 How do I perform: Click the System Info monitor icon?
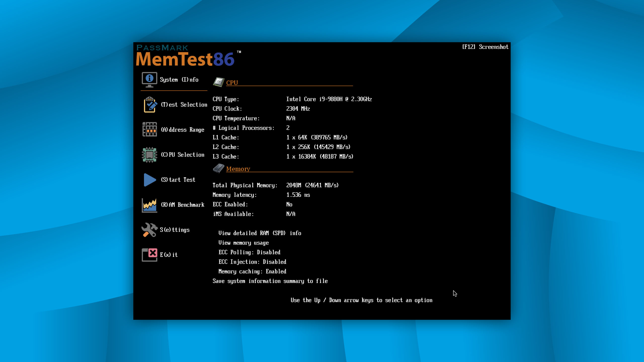coord(149,80)
